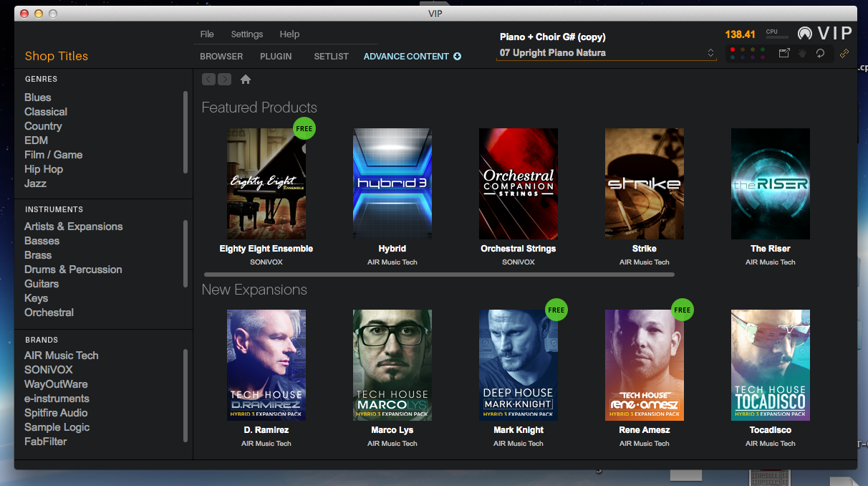Viewport: 868px width, 486px height.
Task: Open Rene Amesz expansion cover
Action: [x=645, y=365]
